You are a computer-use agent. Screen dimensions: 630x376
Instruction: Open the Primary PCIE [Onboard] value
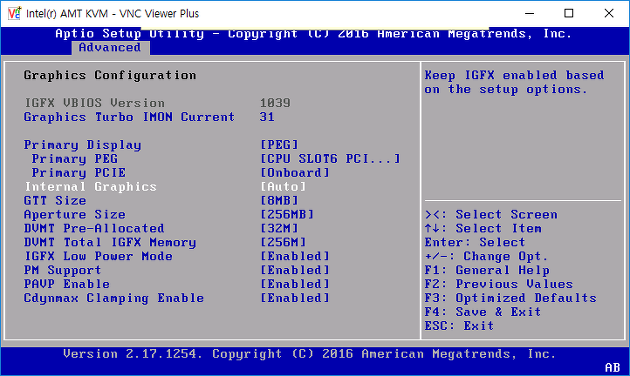[295, 173]
